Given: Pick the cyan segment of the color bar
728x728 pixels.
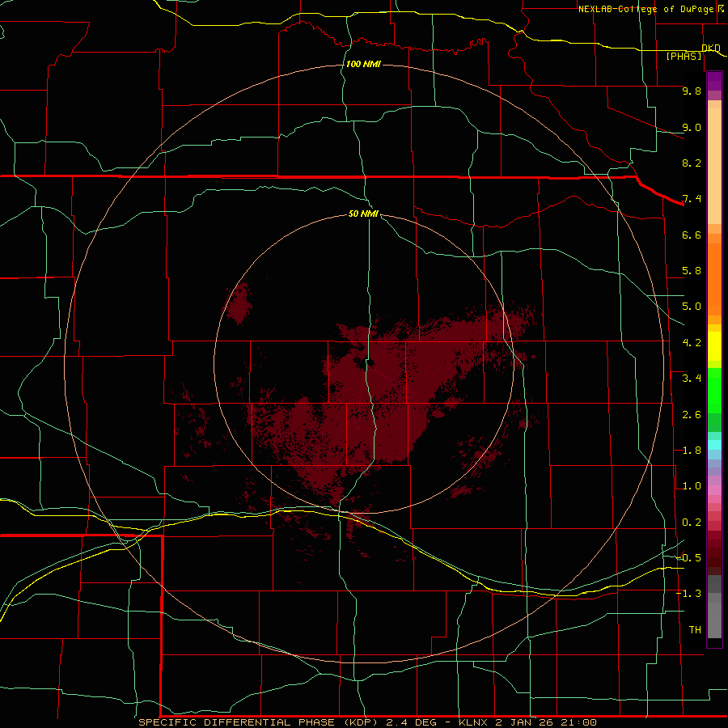Looking at the screenshot, I should click(x=714, y=445).
